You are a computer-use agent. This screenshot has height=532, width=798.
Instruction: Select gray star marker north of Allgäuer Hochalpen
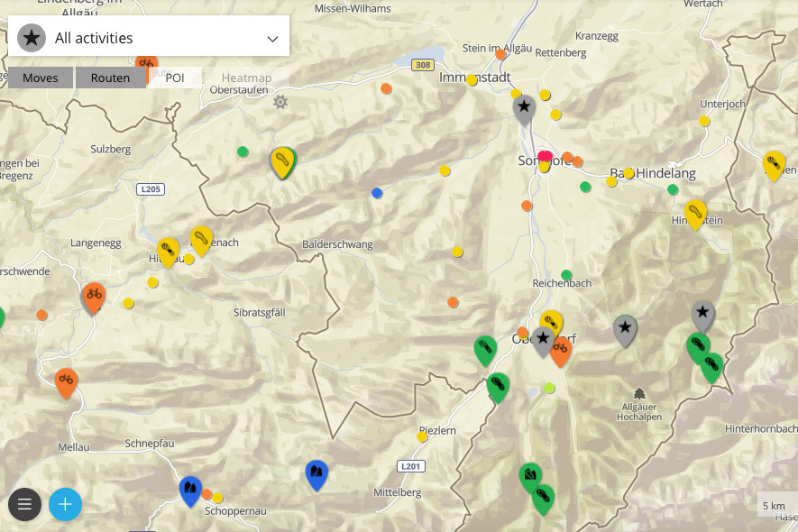coord(625,328)
